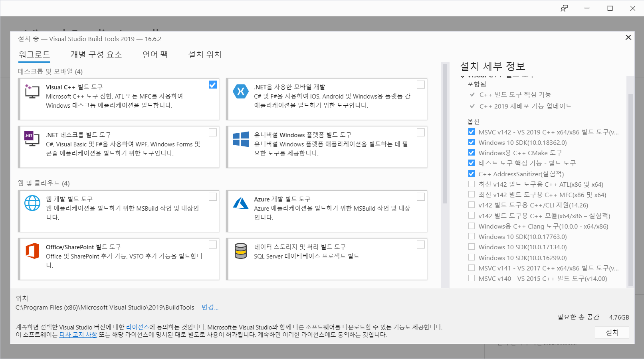Click the 옵션 section label
644x359 pixels.
[x=474, y=121]
